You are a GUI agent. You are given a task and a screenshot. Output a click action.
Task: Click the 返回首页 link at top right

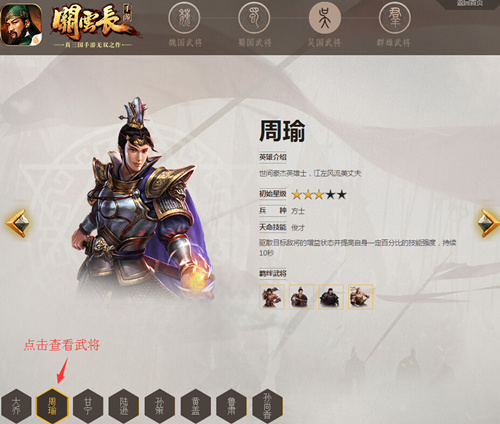469,3
